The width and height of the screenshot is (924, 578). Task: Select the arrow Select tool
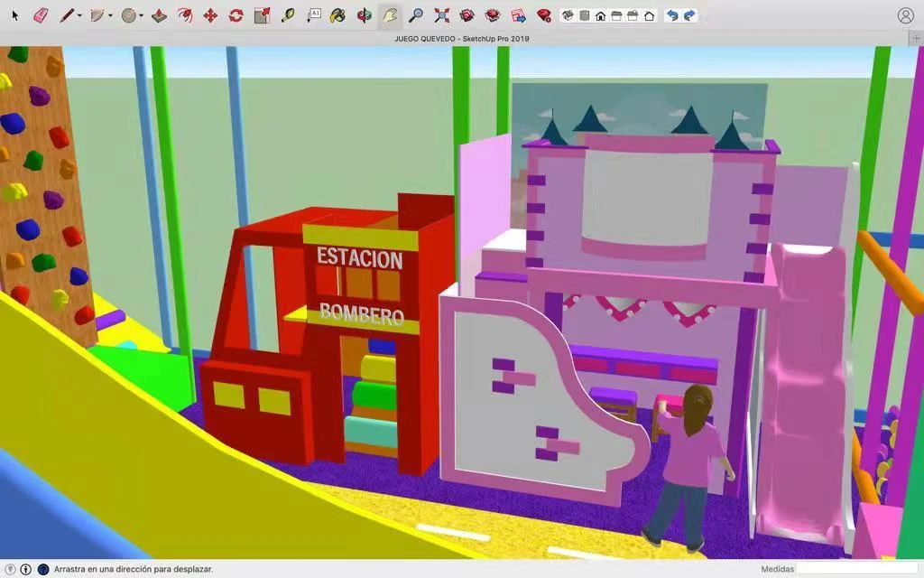pos(15,15)
